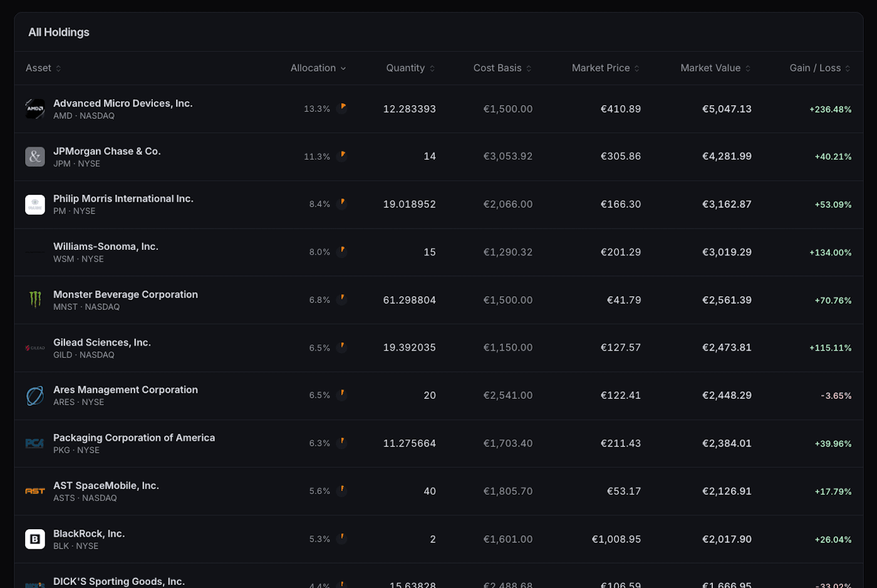
Task: Sort holdings by Cost Basis column
Action: [502, 68]
